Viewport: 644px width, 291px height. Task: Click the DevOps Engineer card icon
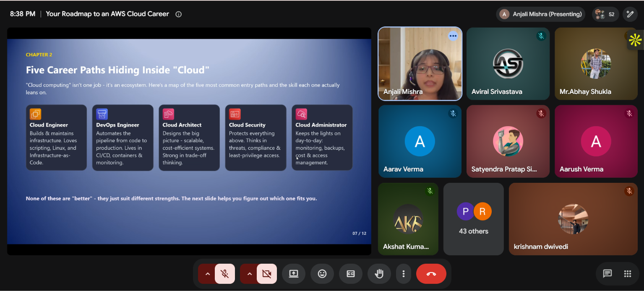tap(102, 114)
